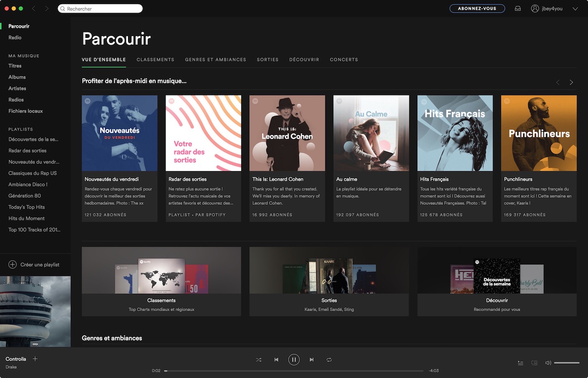The image size is (588, 378).
Task: Skip to the next track
Action: click(x=312, y=359)
